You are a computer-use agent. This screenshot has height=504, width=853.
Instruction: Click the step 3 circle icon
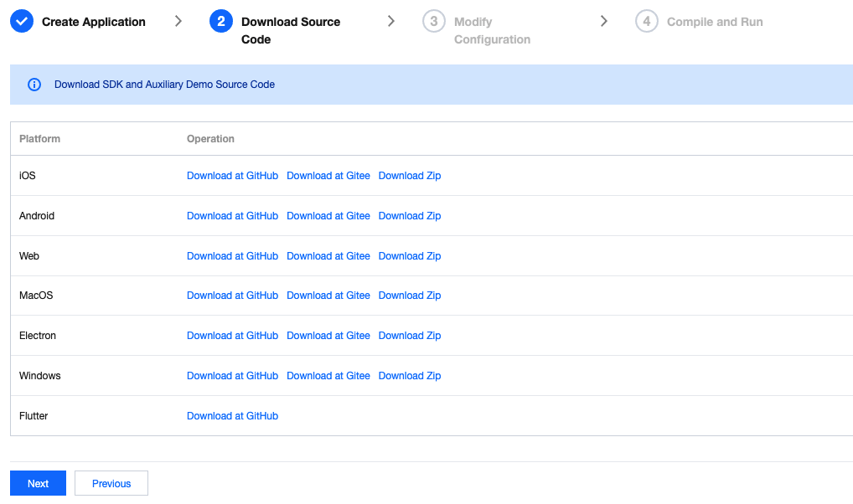click(x=433, y=21)
